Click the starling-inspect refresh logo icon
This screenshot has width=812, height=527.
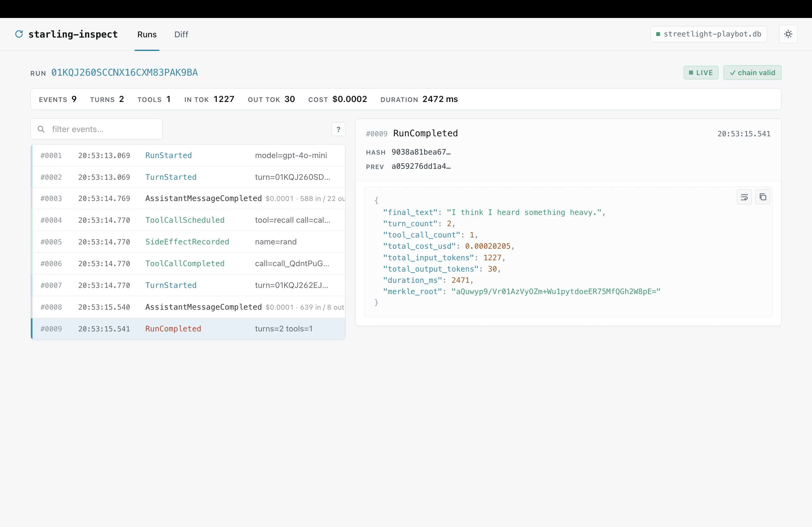point(19,34)
